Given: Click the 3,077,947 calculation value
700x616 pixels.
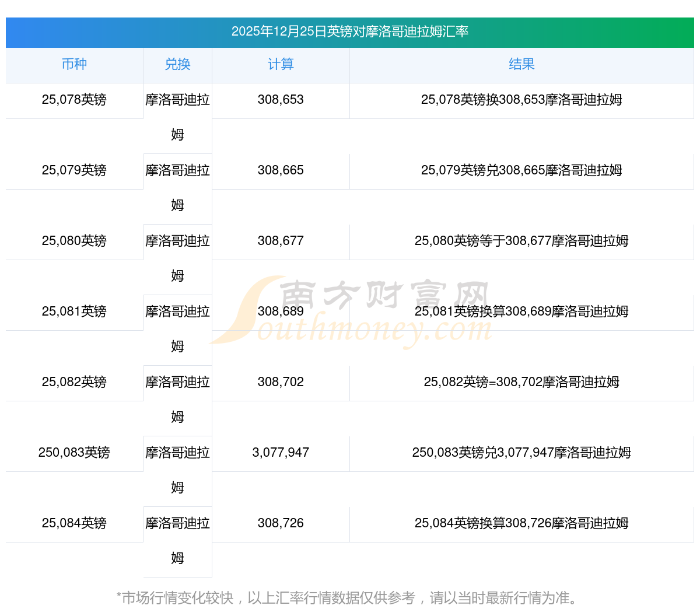Looking at the screenshot, I should (x=281, y=453).
